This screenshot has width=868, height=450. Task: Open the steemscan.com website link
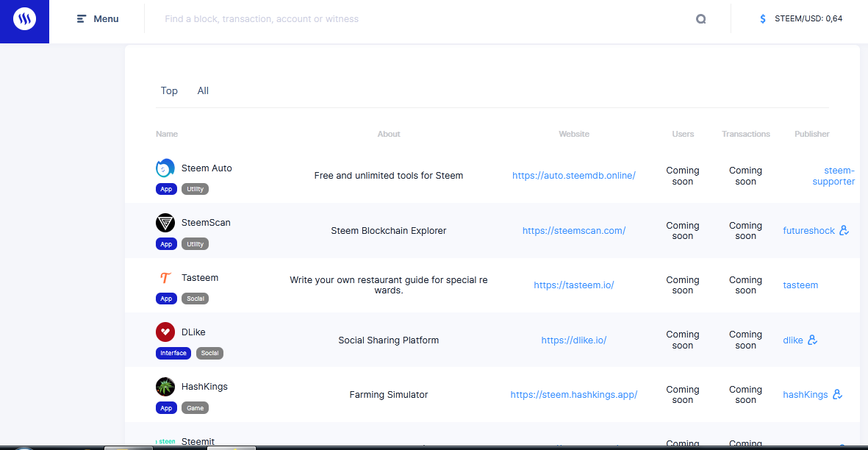573,231
